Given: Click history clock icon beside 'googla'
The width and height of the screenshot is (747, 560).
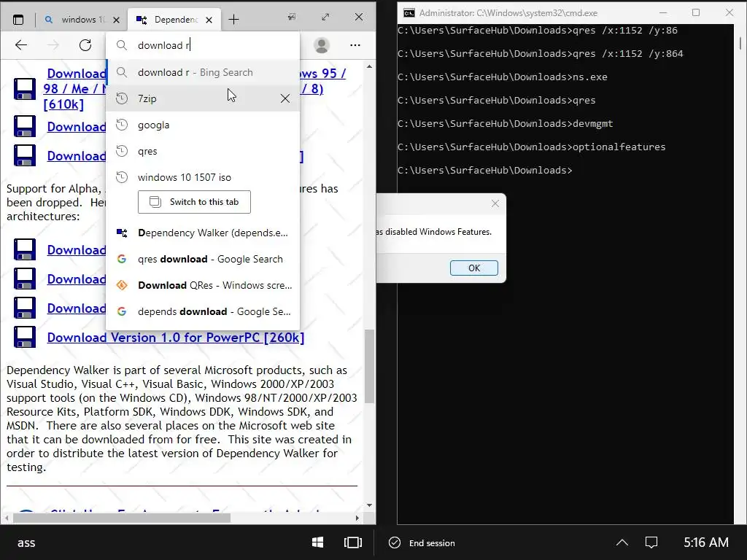Looking at the screenshot, I should pyautogui.click(x=122, y=125).
